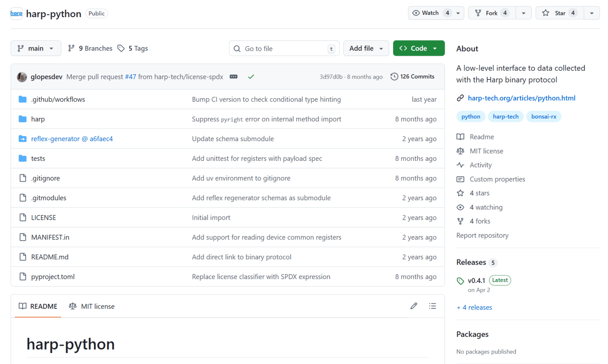Fork this repository
608x364 pixels.
pyautogui.click(x=492, y=13)
